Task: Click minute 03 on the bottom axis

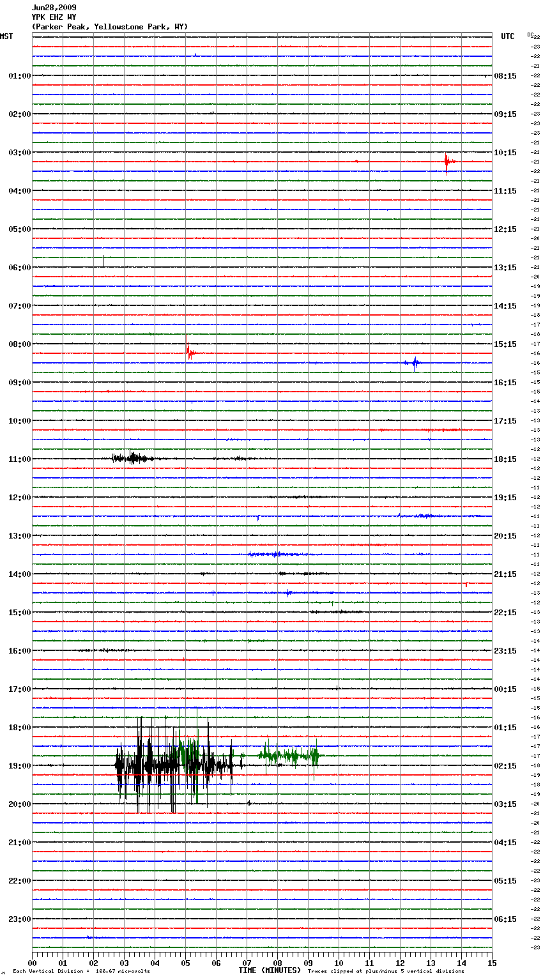Action: [x=125, y=963]
